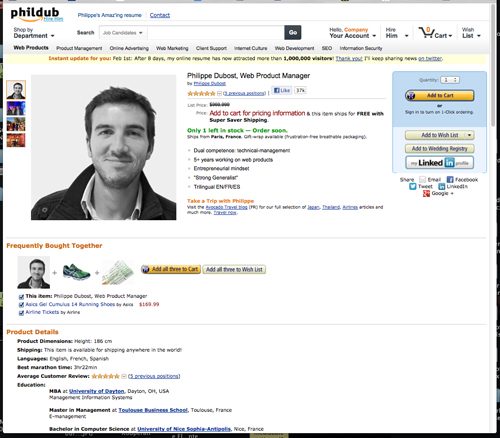Open the my LinkedIn profile badge
This screenshot has width=500, height=438.
[x=440, y=163]
